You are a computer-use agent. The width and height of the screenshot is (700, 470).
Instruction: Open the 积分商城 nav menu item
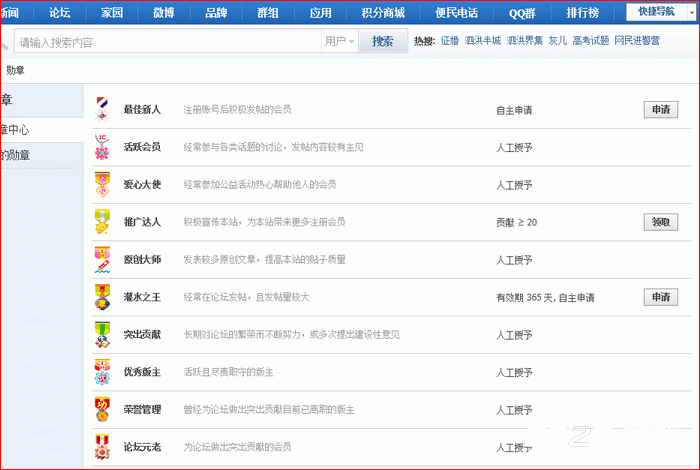click(383, 12)
